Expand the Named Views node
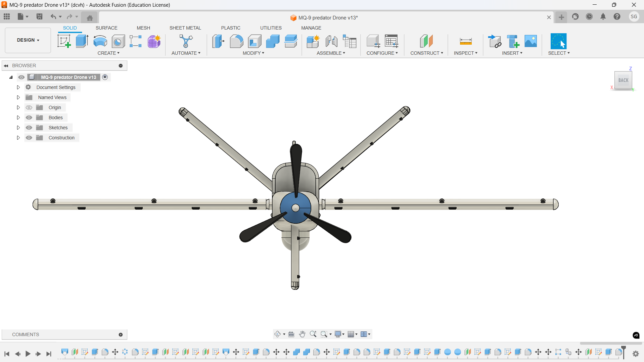The image size is (644, 362). [x=18, y=97]
